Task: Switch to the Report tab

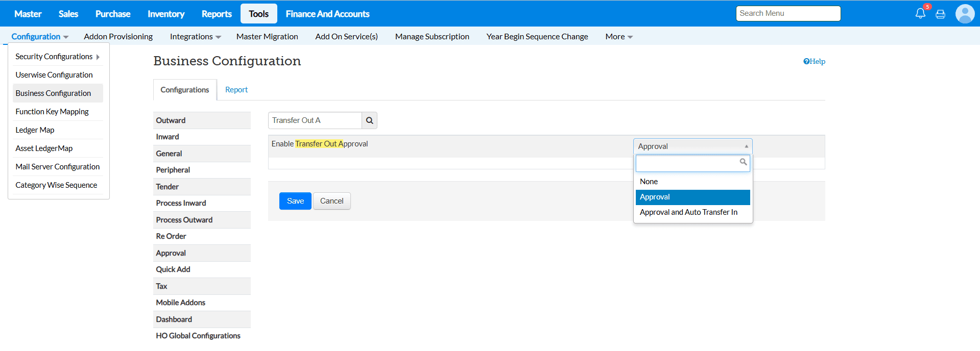Action: tap(236, 90)
